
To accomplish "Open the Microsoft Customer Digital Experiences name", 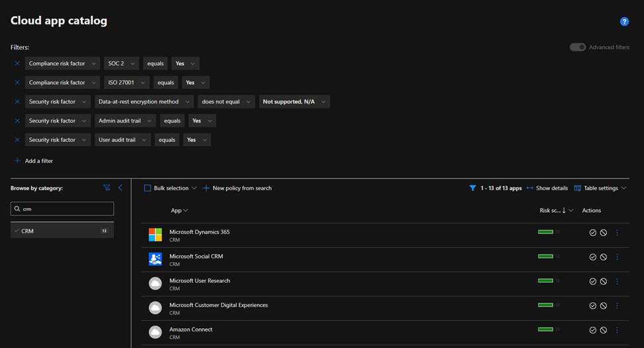I will pyautogui.click(x=219, y=305).
